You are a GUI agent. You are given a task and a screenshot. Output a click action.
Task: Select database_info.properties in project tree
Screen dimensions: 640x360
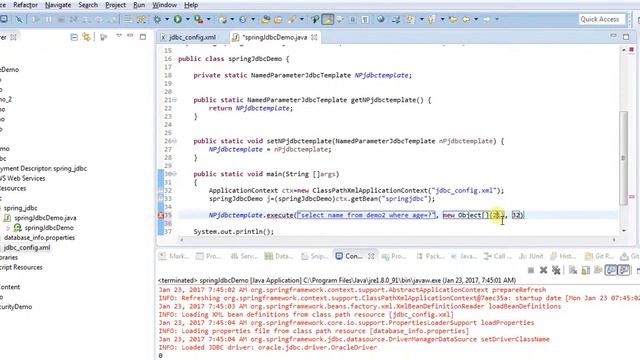pos(39,238)
